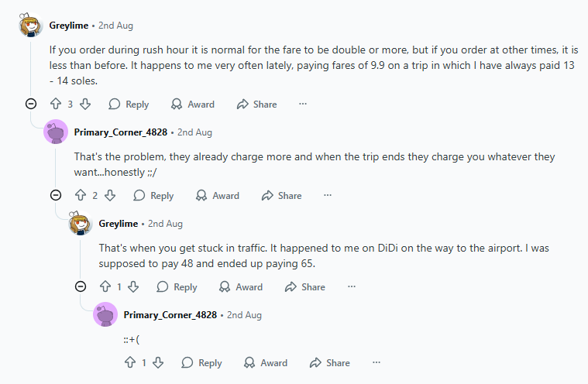588x384 pixels.
Task: Downvote Greylime's DiDi airport comment
Action: [x=135, y=286]
